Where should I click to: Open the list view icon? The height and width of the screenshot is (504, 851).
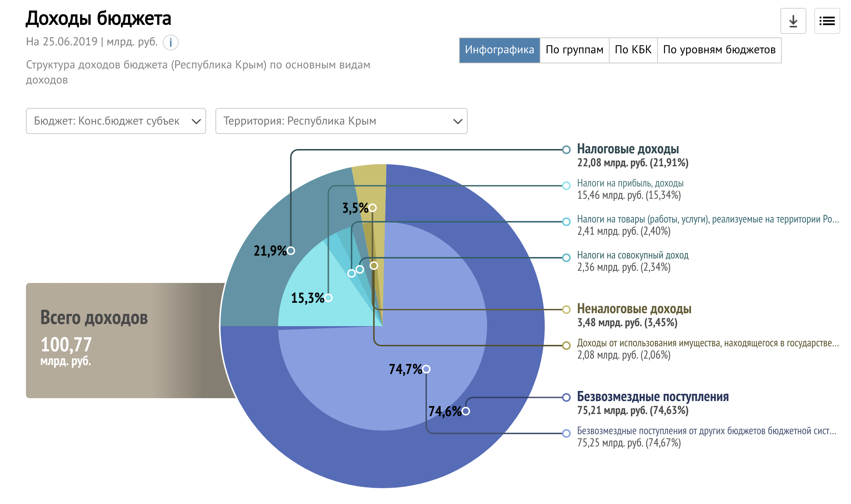click(827, 21)
